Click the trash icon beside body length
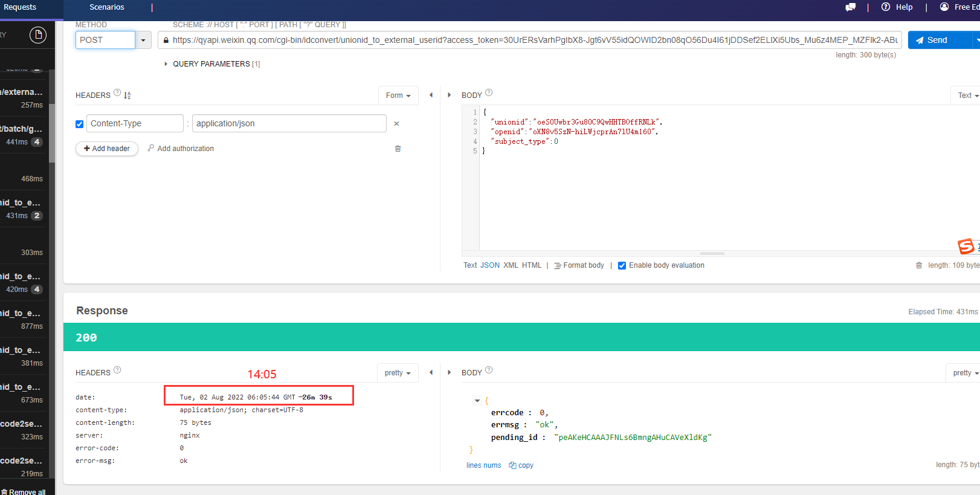The height and width of the screenshot is (495, 980). 919,265
